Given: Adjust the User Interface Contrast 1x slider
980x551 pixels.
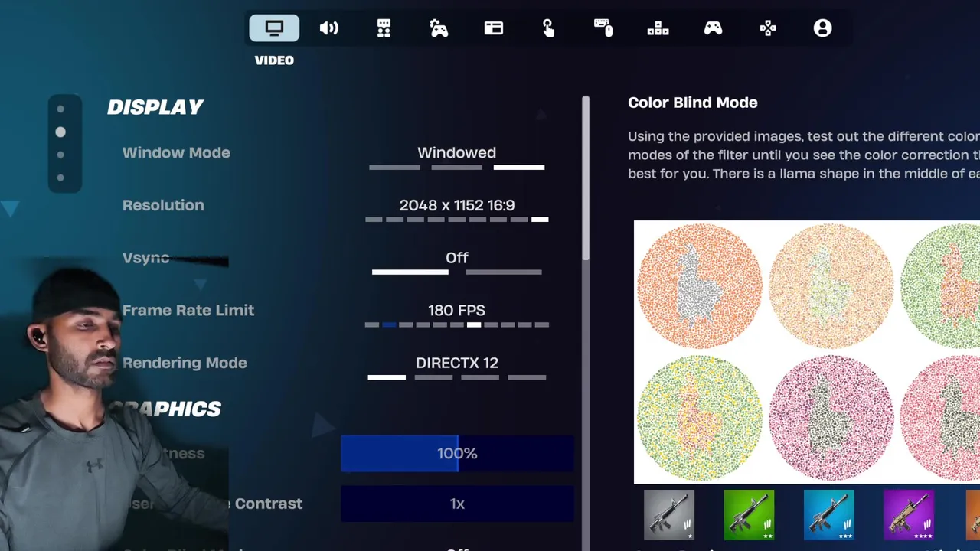Looking at the screenshot, I should 457,504.
